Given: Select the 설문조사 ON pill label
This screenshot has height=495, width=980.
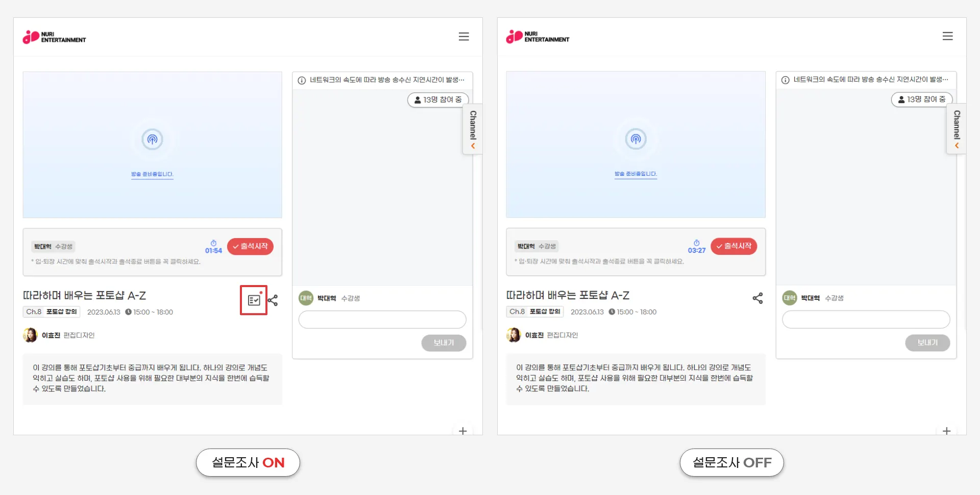Looking at the screenshot, I should [248, 462].
